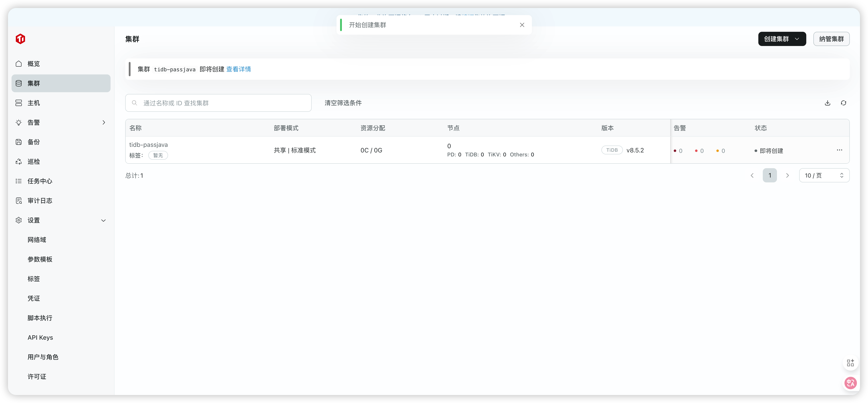The height and width of the screenshot is (403, 868).
Task: Click the refresh list icon
Action: coord(843,103)
